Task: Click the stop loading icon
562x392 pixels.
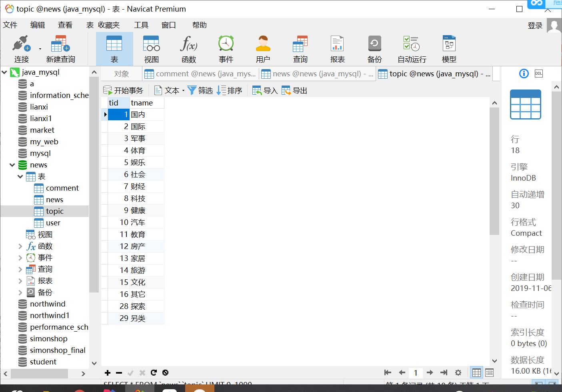Action: tap(165, 372)
